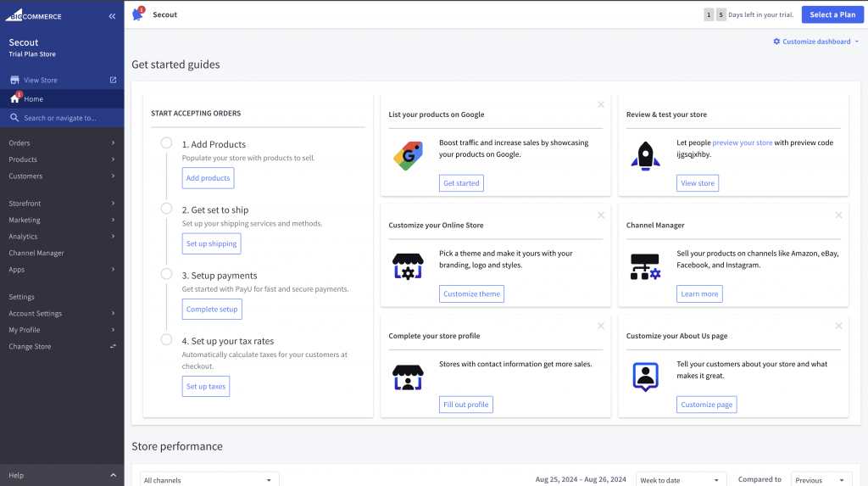Expand the Customize dashboard menu

815,42
